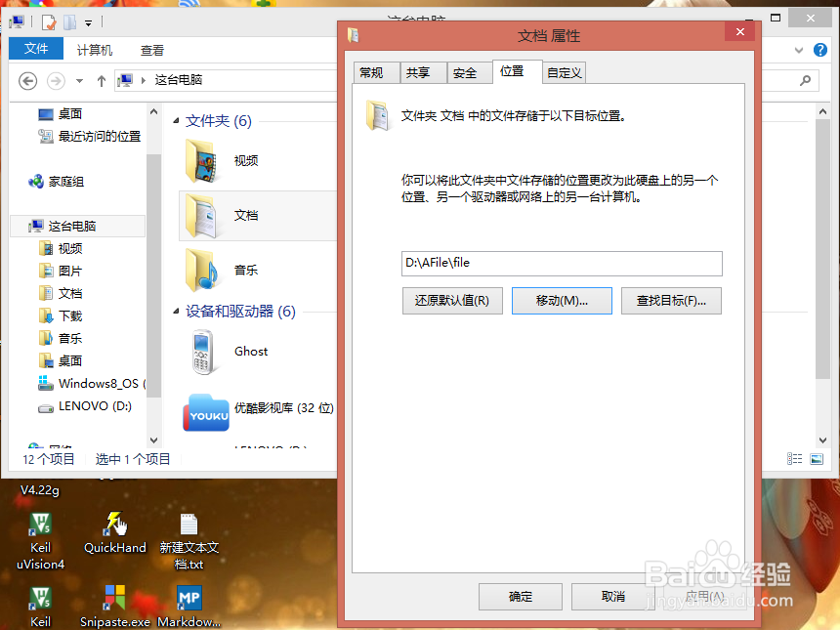
Task: Click the Explorer window system icon
Action: pos(18,21)
